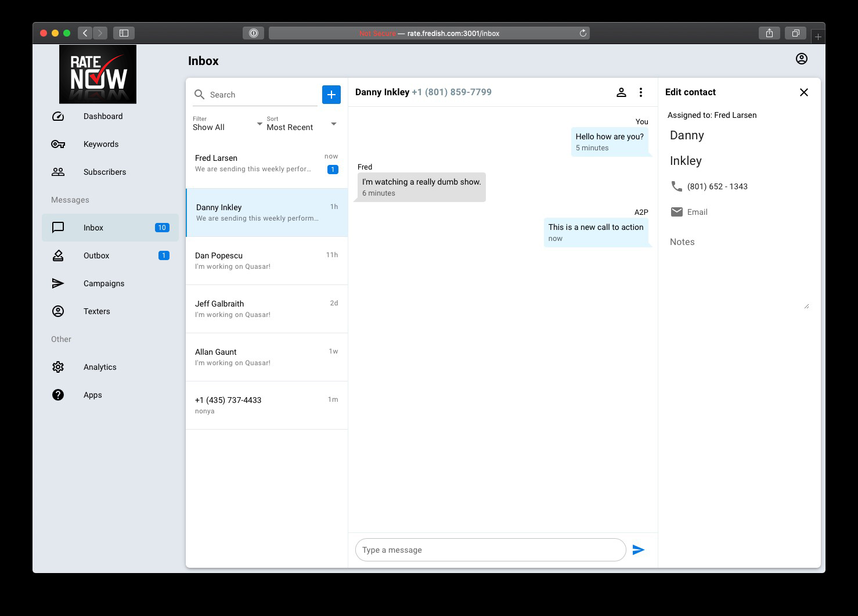Click the search magnifier icon
This screenshot has width=858, height=616.
tap(199, 95)
